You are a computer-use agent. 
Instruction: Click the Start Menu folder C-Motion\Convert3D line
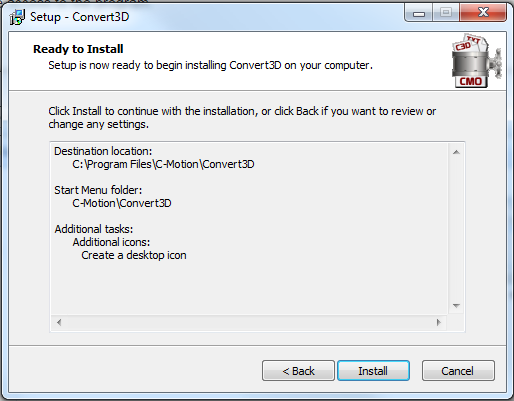[x=122, y=203]
